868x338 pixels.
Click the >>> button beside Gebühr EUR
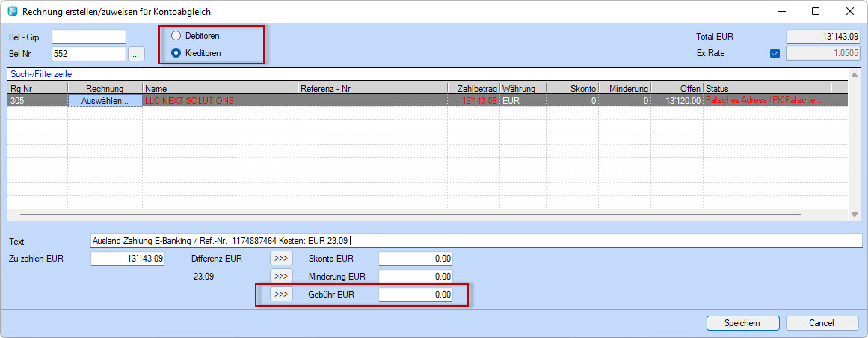point(281,295)
